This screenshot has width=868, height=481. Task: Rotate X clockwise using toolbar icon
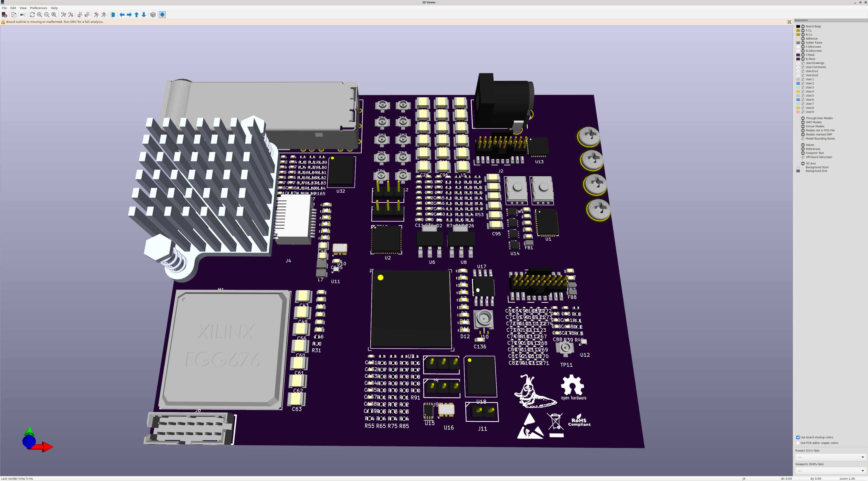click(63, 15)
